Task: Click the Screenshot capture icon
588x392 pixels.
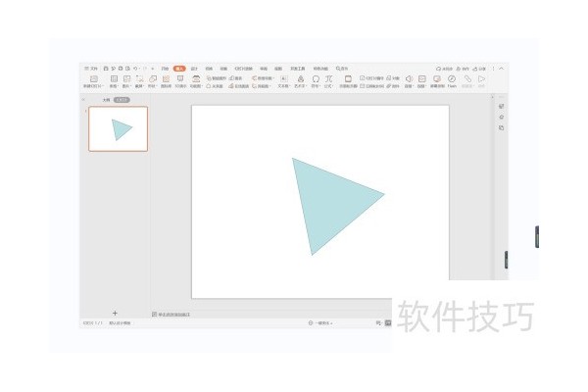Action: click(x=139, y=78)
